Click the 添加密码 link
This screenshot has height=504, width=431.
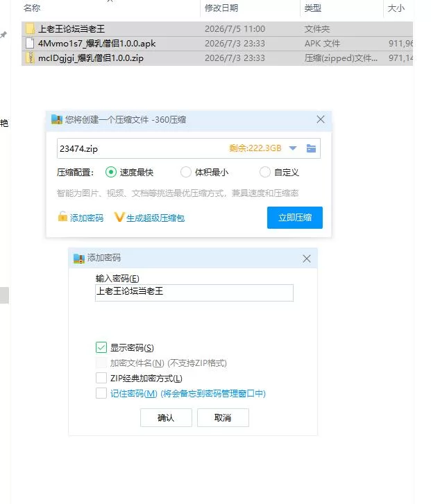click(x=87, y=218)
